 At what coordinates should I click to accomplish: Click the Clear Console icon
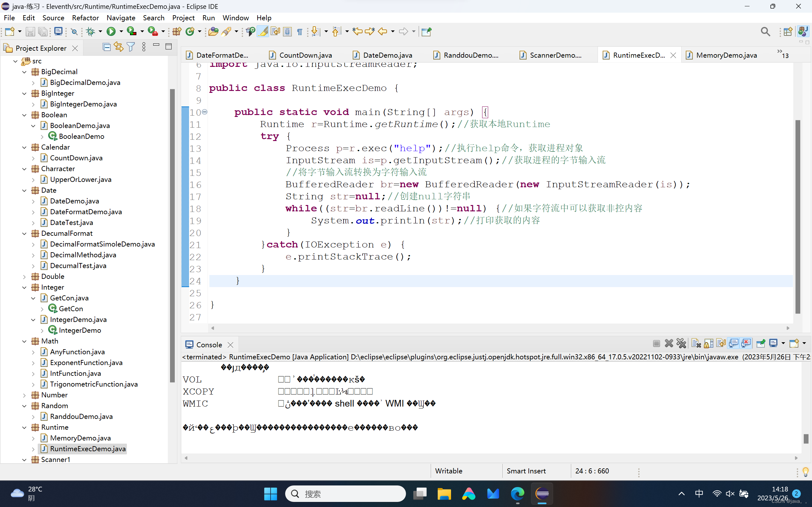pos(696,343)
